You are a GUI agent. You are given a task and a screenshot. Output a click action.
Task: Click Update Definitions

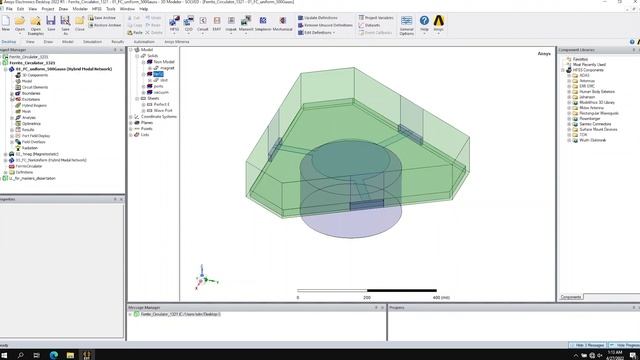coord(318,18)
